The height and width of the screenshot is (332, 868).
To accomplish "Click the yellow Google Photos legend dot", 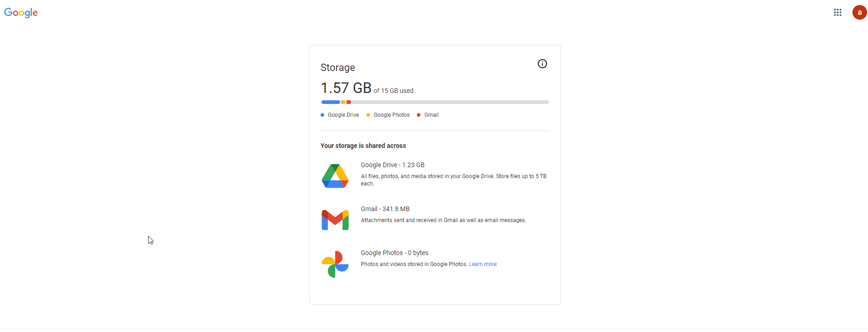I will point(368,115).
